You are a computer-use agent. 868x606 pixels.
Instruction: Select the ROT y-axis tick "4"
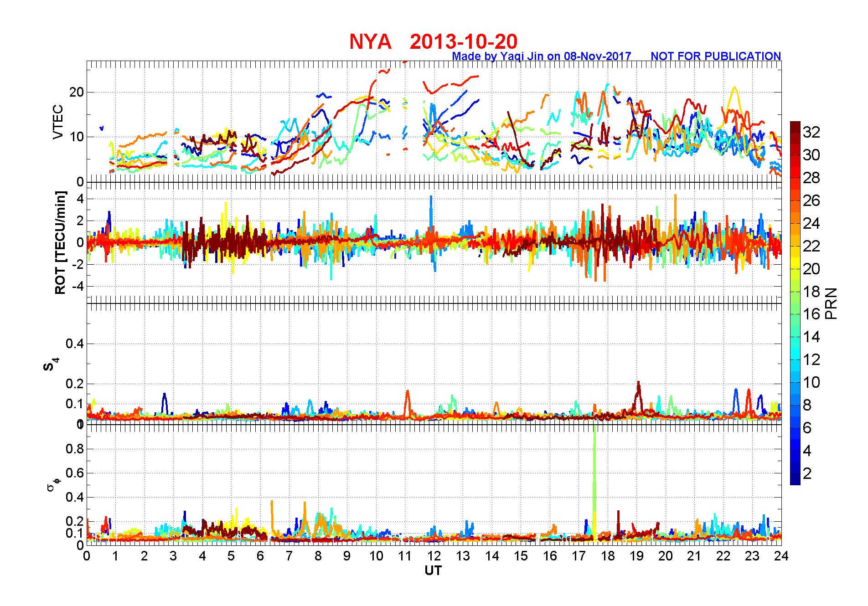coord(80,199)
